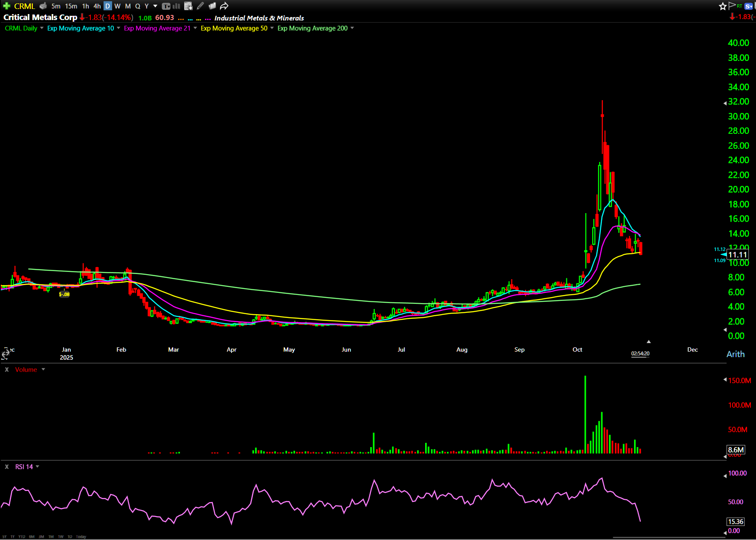
Task: Close the Volume panel with X
Action: tap(7, 370)
